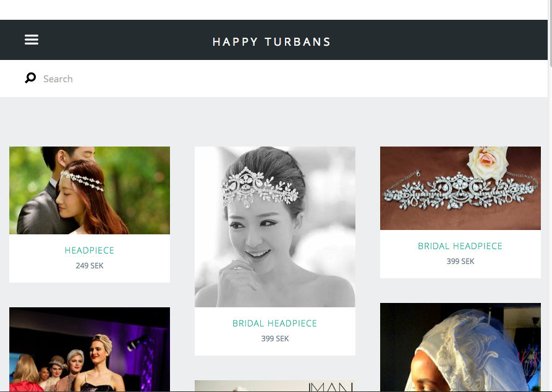Select BRIDAL HEADPIECE link under the tiara photo
The width and height of the screenshot is (552, 392).
460,246
